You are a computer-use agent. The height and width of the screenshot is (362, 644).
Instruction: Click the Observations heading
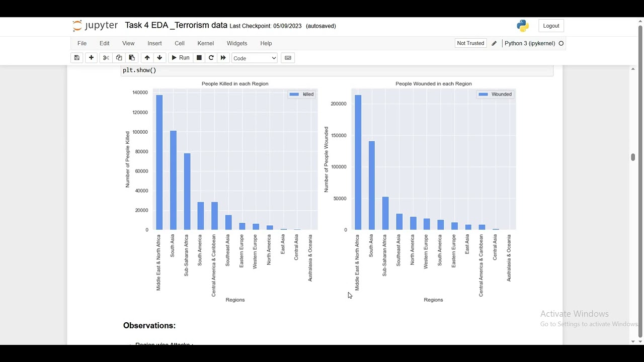(x=149, y=326)
